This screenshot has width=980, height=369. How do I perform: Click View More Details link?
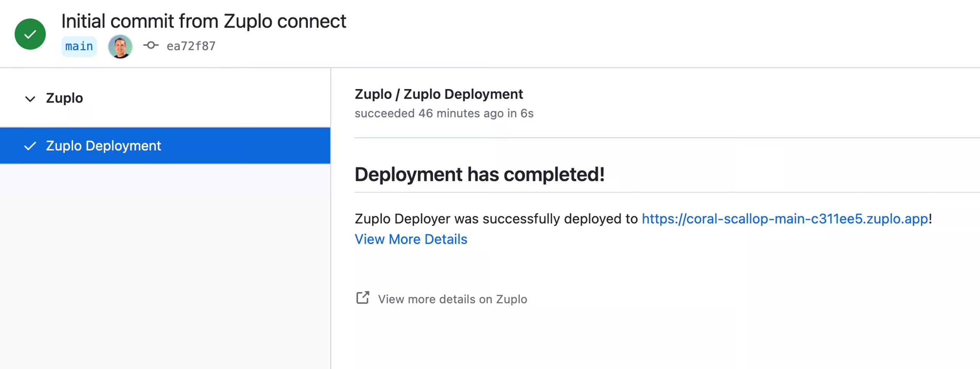[411, 239]
